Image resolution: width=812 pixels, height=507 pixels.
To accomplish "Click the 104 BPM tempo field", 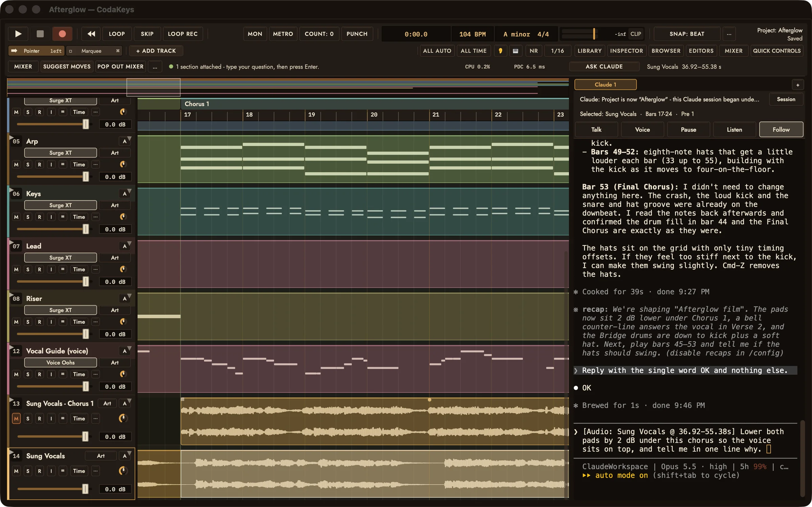I will [x=472, y=34].
